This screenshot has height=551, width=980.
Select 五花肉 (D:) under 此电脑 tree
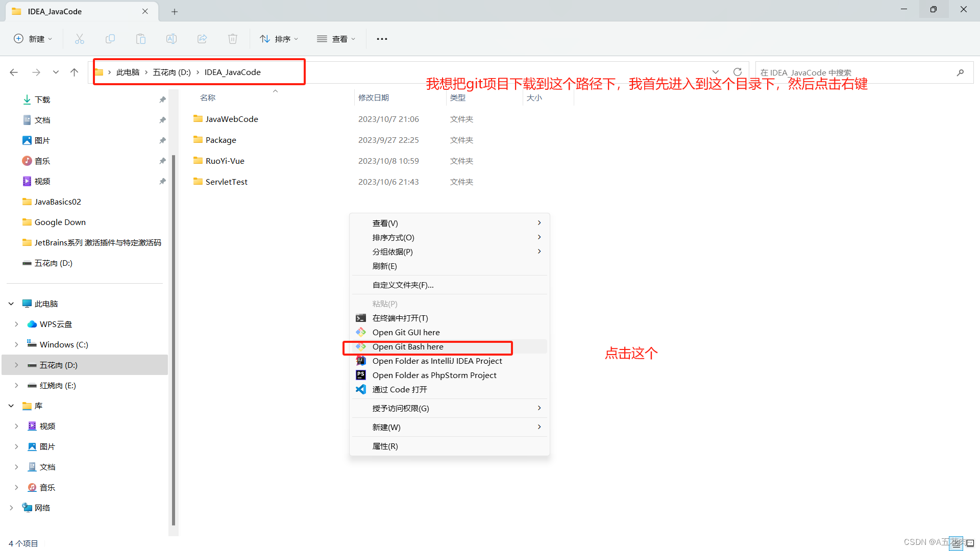[85, 365]
